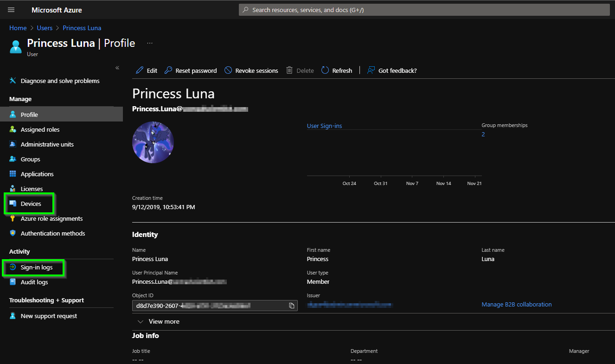The width and height of the screenshot is (615, 364).
Task: Open group memberships count 2
Action: tap(483, 134)
